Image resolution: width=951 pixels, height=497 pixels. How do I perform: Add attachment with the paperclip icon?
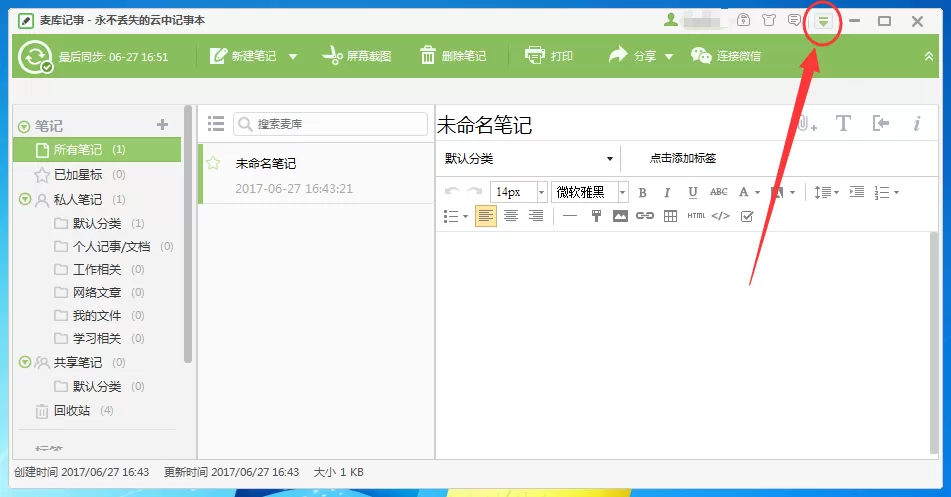pyautogui.click(x=806, y=124)
